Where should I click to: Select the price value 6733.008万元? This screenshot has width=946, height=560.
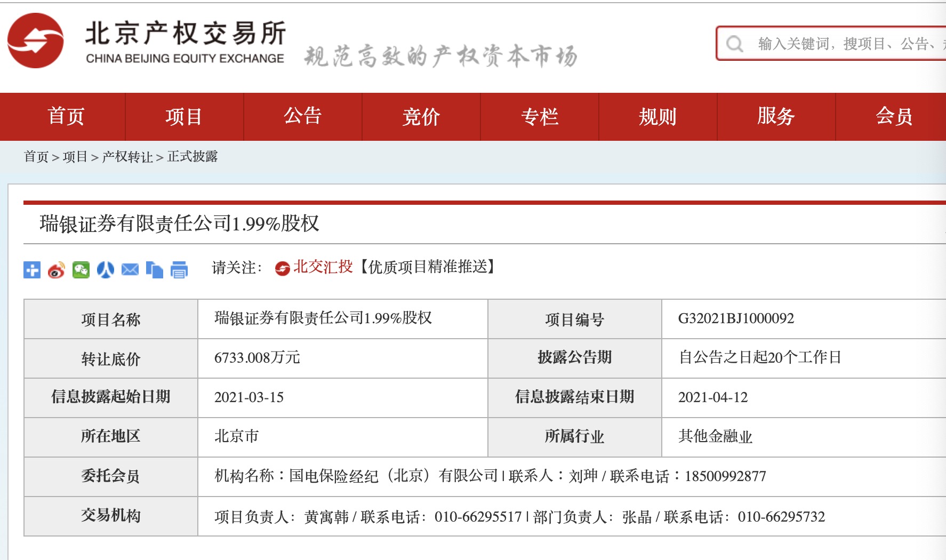pyautogui.click(x=258, y=358)
